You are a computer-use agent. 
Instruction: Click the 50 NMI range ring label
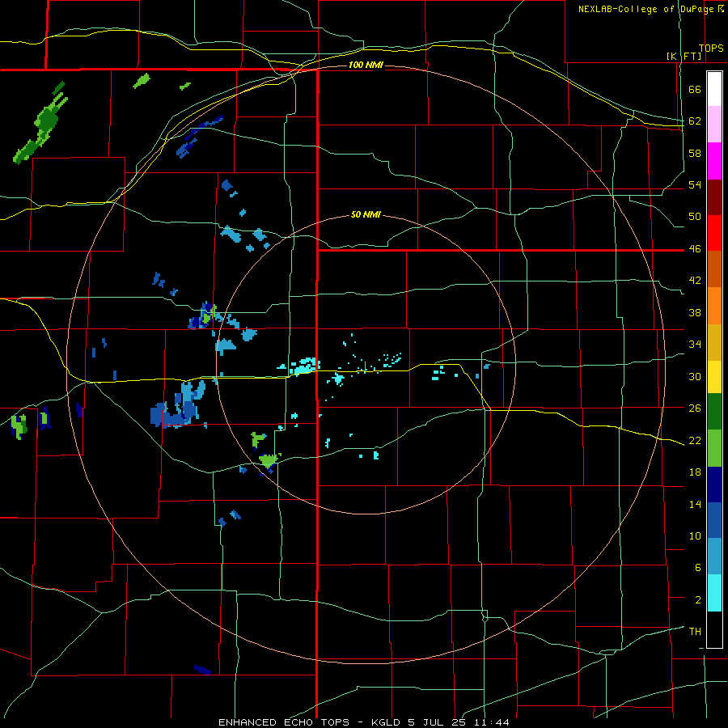point(366,214)
